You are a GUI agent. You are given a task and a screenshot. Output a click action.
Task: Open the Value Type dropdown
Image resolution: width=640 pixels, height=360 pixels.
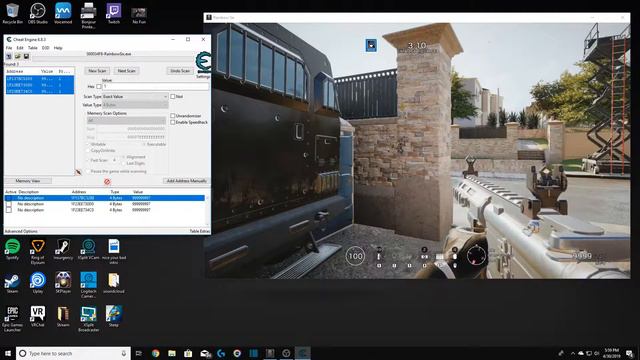[x=135, y=105]
